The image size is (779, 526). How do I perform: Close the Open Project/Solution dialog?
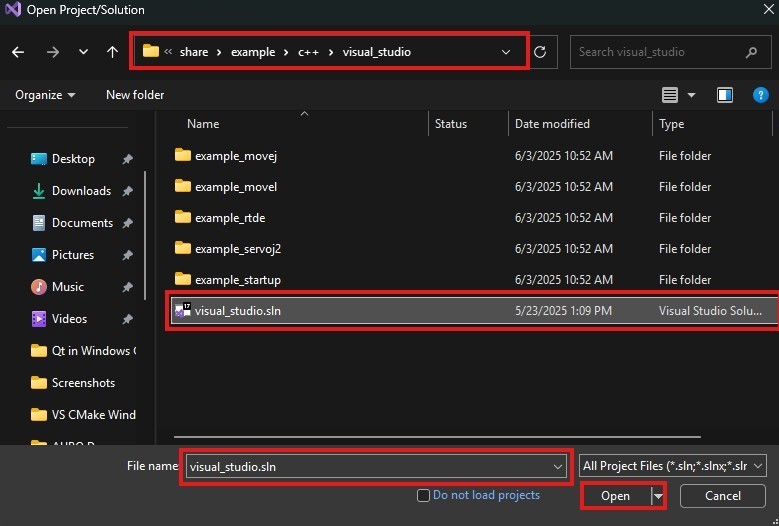point(768,9)
